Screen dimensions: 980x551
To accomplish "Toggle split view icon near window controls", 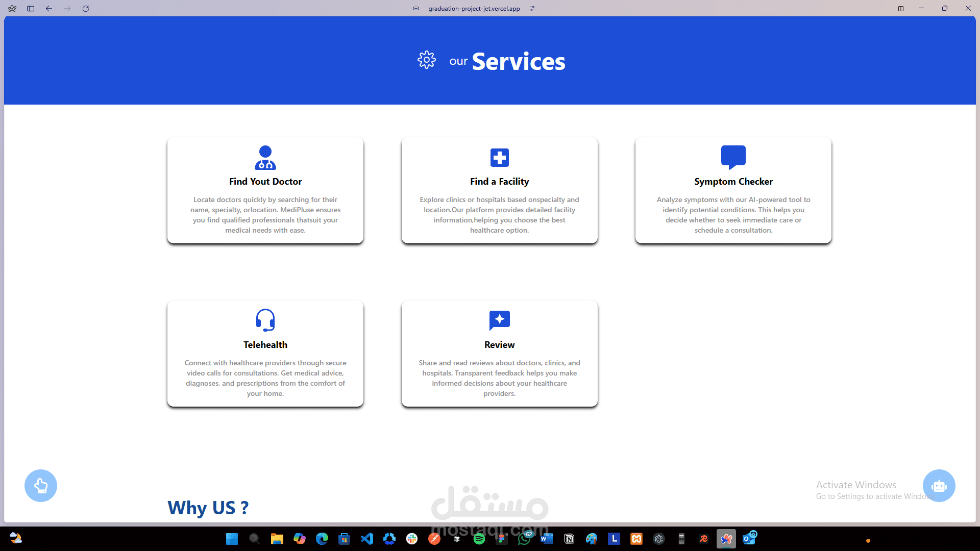I will click(x=901, y=9).
